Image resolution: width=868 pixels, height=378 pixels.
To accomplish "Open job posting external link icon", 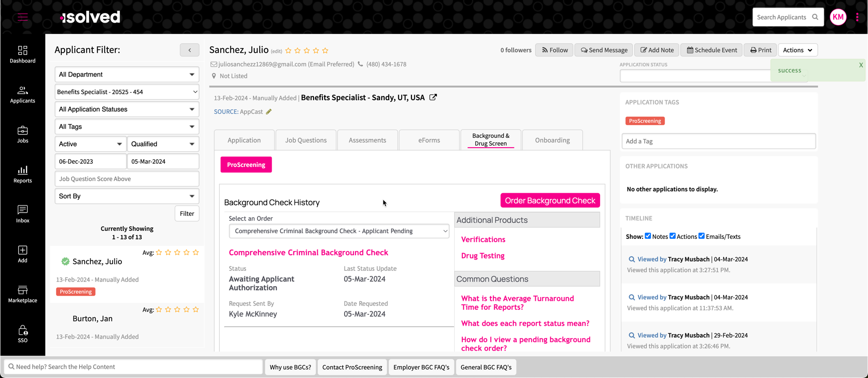I will pos(433,97).
